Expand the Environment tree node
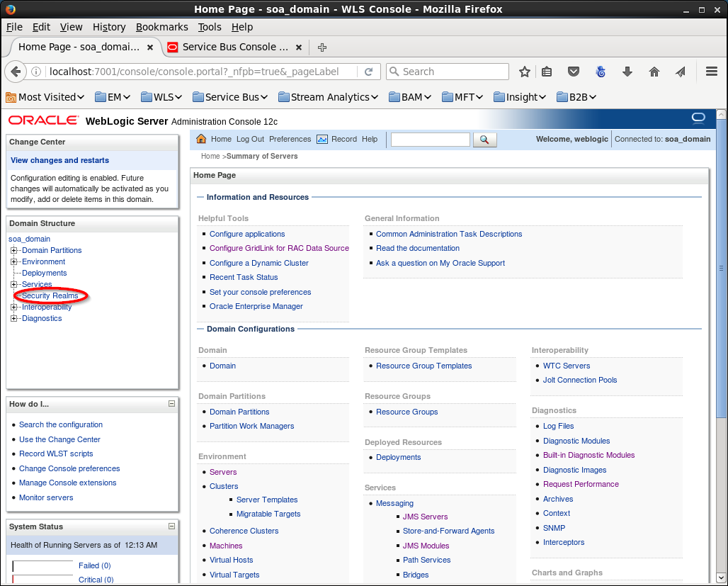Image resolution: width=728 pixels, height=586 pixels. tap(13, 261)
